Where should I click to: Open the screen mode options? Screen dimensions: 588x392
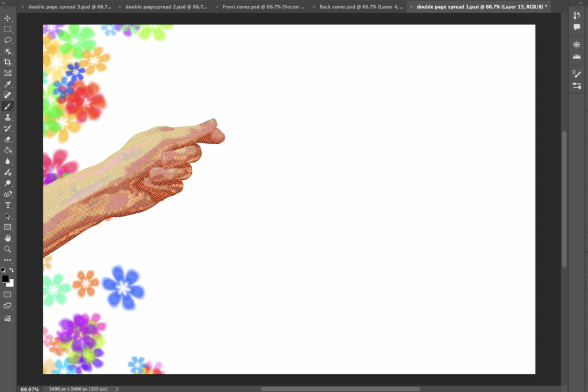click(x=7, y=306)
